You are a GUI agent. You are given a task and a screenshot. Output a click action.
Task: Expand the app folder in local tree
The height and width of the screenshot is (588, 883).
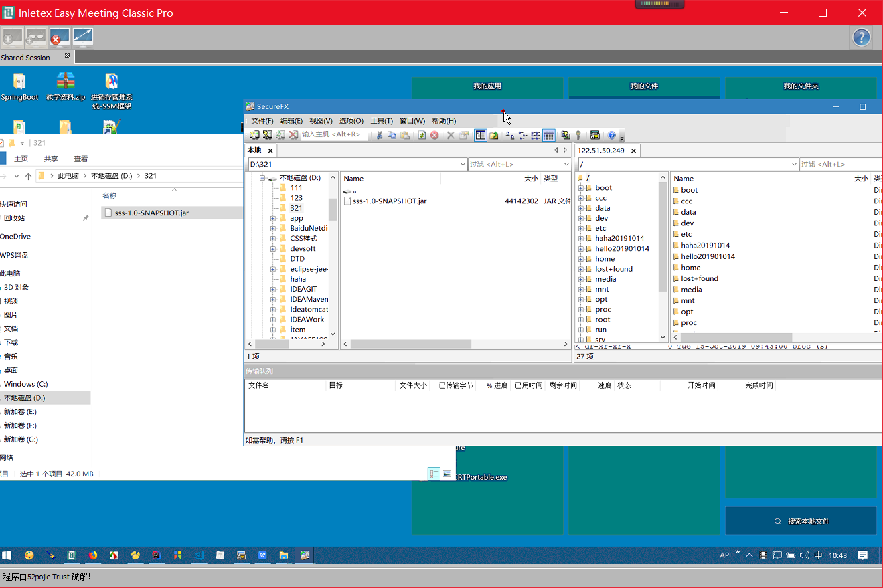pos(274,218)
